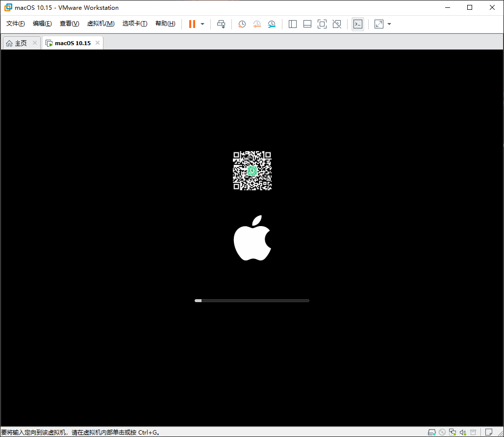Open the display stretch options dropdown
The image size is (504, 437).
(x=389, y=24)
